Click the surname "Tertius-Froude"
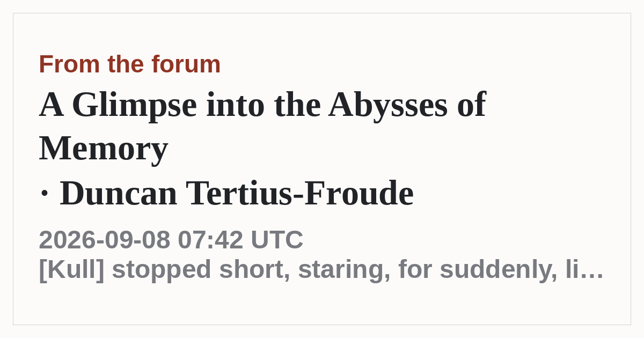The image size is (644, 338). (x=299, y=193)
